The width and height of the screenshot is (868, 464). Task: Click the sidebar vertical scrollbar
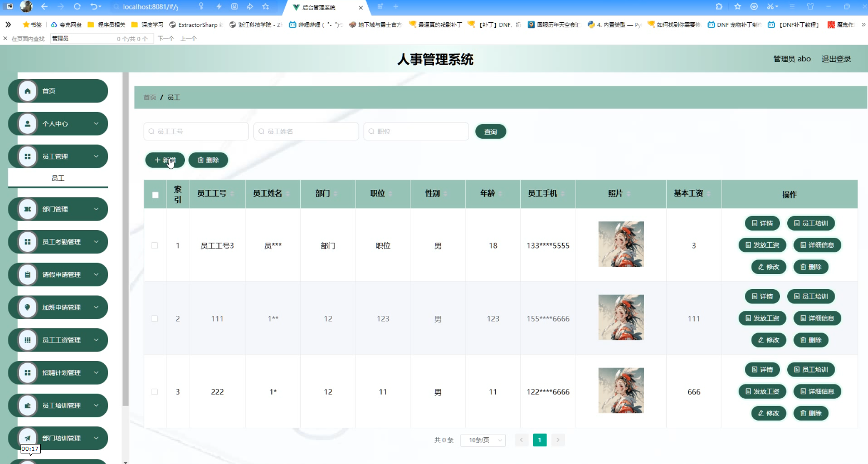pos(126,240)
